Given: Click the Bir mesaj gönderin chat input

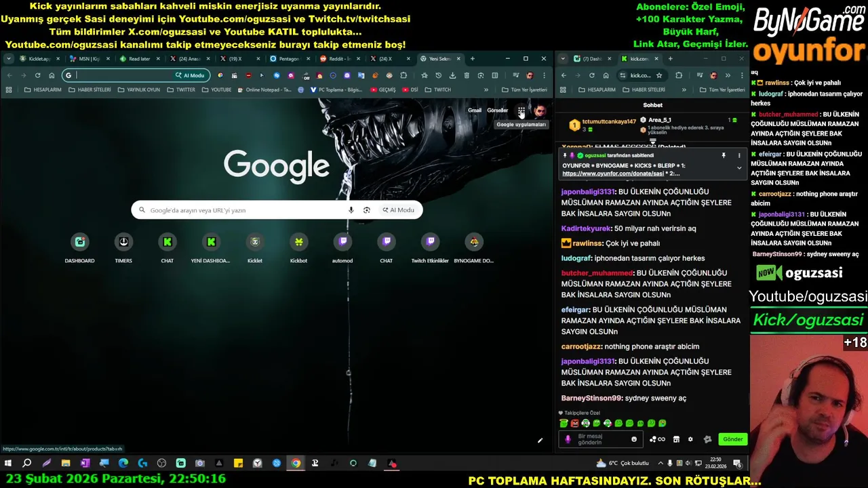Looking at the screenshot, I should (600, 439).
